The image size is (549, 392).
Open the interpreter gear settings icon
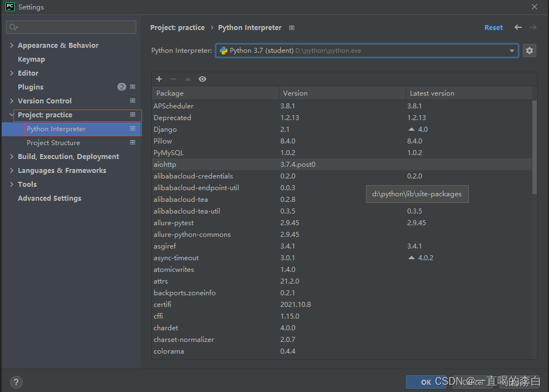[x=530, y=51]
